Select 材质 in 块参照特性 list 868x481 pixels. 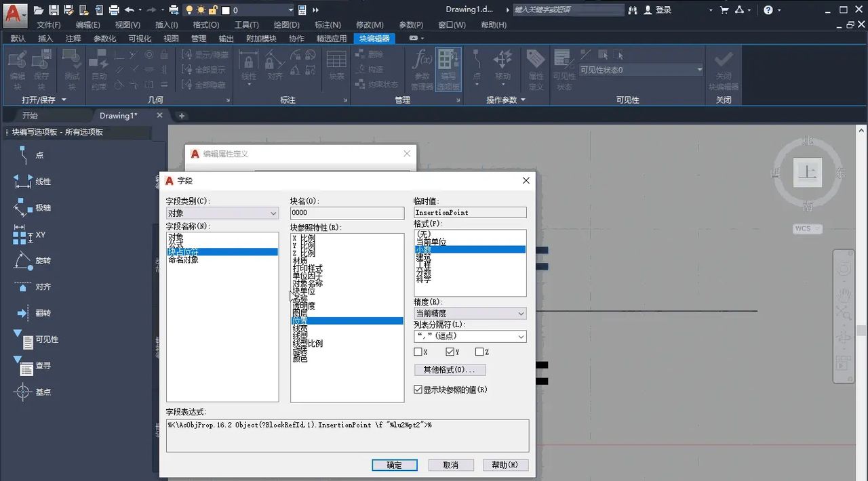(300, 260)
